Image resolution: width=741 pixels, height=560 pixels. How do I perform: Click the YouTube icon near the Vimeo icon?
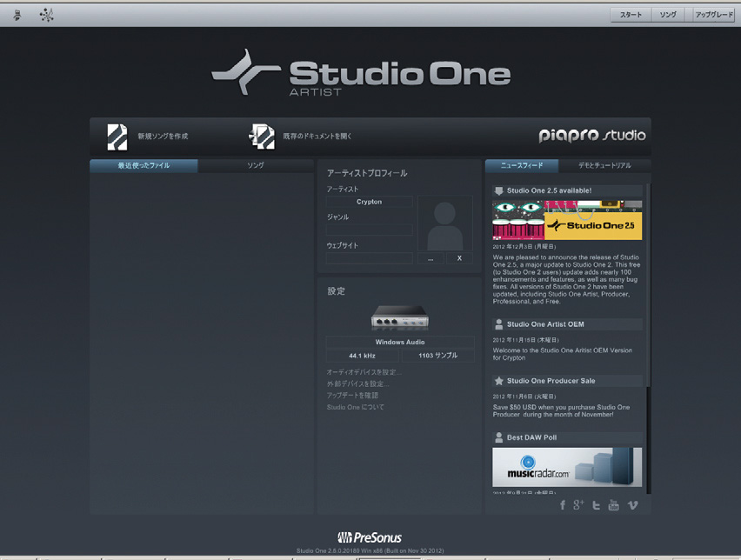click(x=614, y=504)
